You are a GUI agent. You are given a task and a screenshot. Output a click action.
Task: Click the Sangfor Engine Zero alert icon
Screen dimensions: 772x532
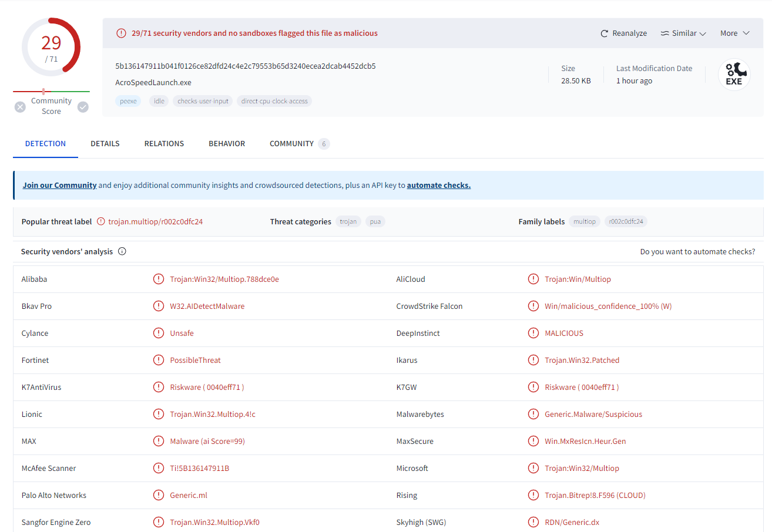(x=159, y=522)
